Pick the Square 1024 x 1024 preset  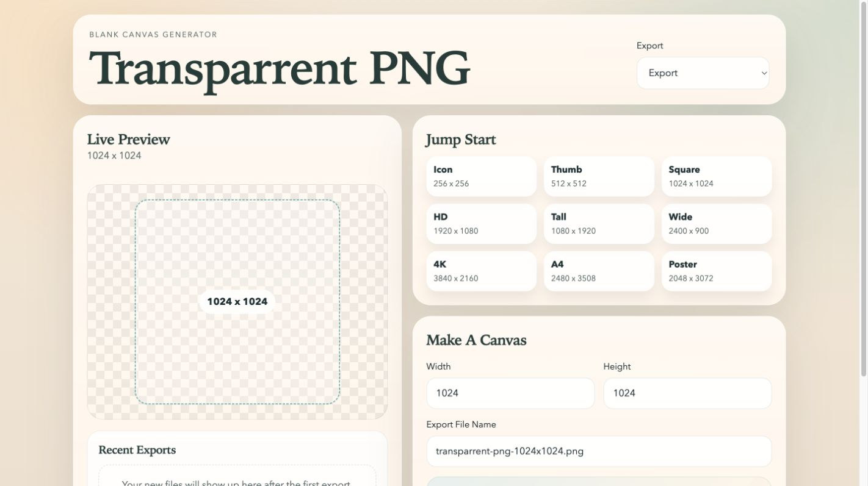click(717, 176)
